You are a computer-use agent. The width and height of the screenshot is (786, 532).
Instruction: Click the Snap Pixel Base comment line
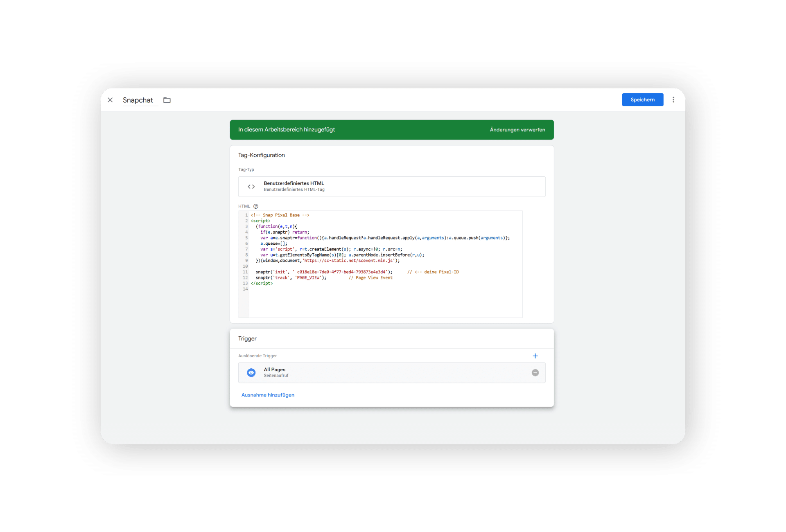point(280,215)
